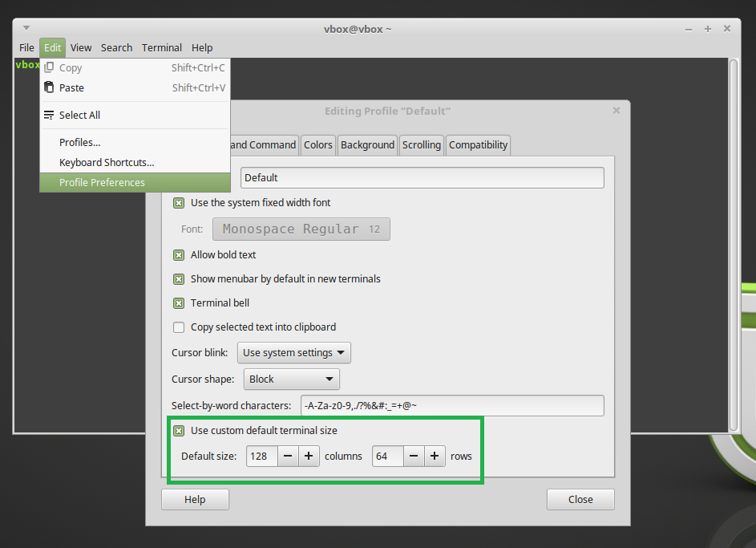Decrease columns with the minus button
This screenshot has width=756, height=548.
pos(288,456)
